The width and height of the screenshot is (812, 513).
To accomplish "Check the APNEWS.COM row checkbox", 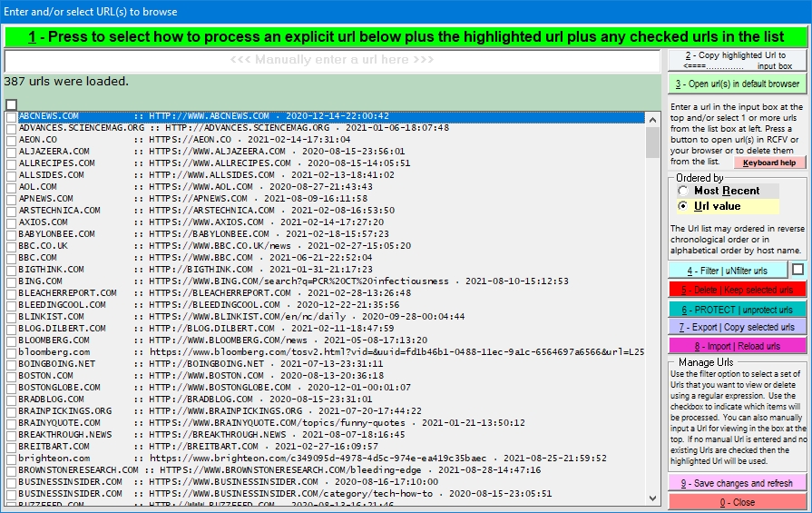I will (12, 200).
